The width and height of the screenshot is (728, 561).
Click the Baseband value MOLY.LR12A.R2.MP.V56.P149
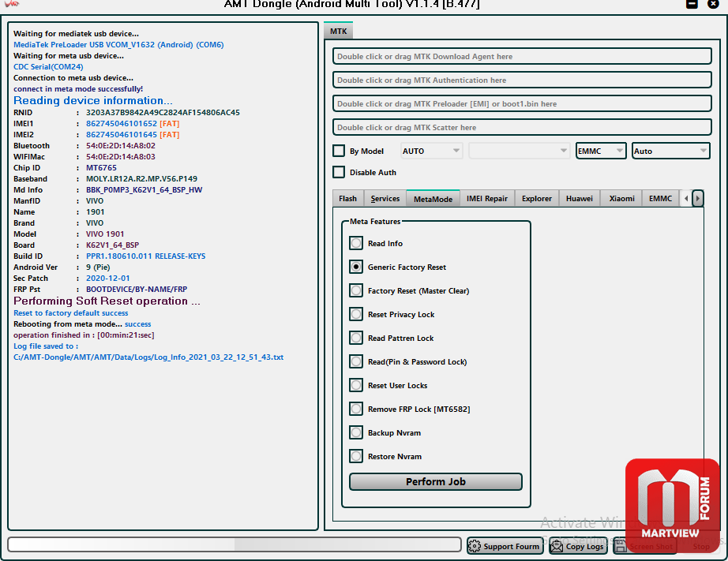tap(141, 178)
